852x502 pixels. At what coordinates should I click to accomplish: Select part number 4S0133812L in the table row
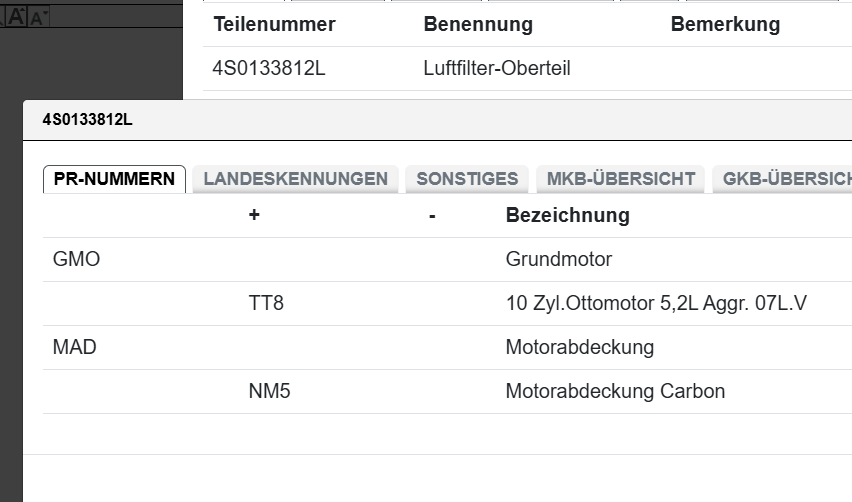[x=269, y=69]
